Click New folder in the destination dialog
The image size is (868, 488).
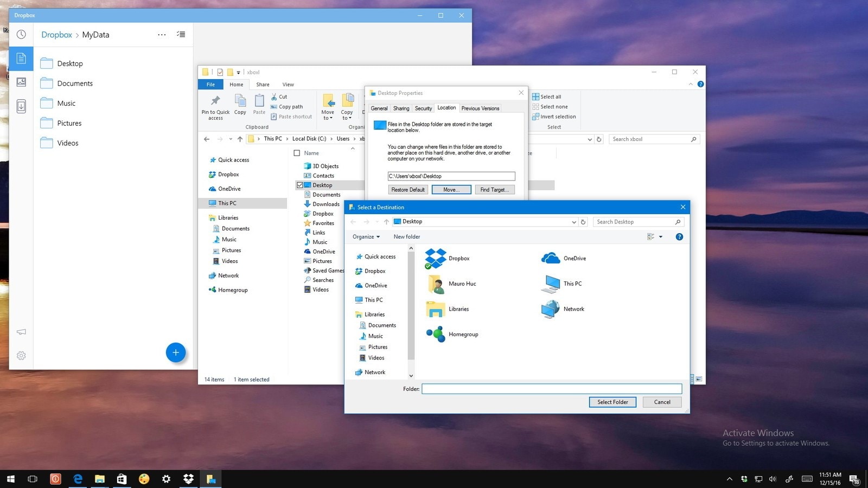coord(407,237)
